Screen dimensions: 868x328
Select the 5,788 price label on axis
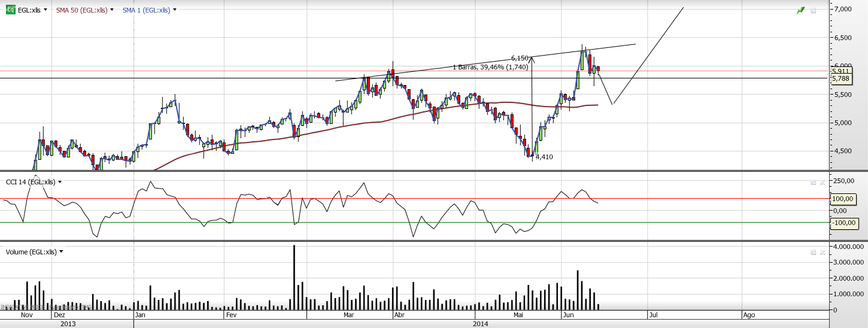[841, 78]
